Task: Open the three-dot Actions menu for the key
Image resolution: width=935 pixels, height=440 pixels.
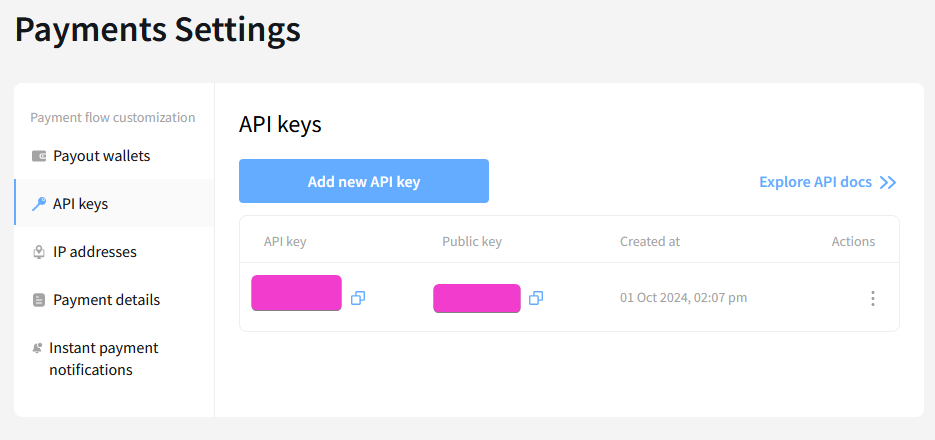Action: tap(872, 299)
